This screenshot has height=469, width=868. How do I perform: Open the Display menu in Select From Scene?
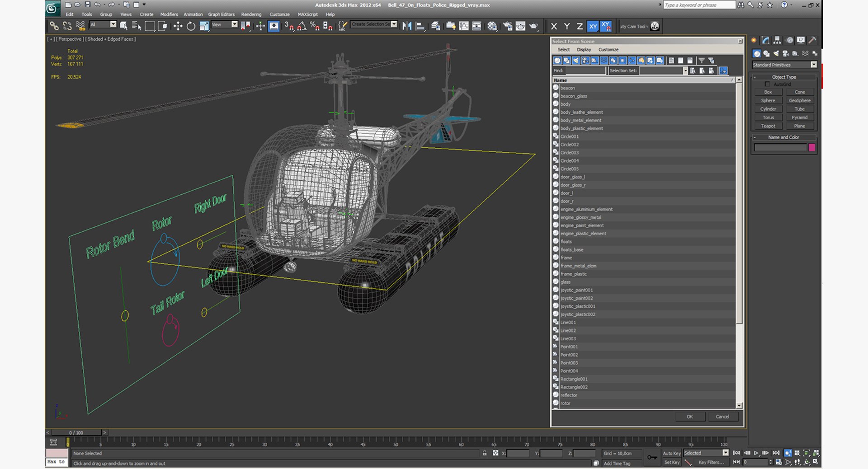pyautogui.click(x=584, y=50)
